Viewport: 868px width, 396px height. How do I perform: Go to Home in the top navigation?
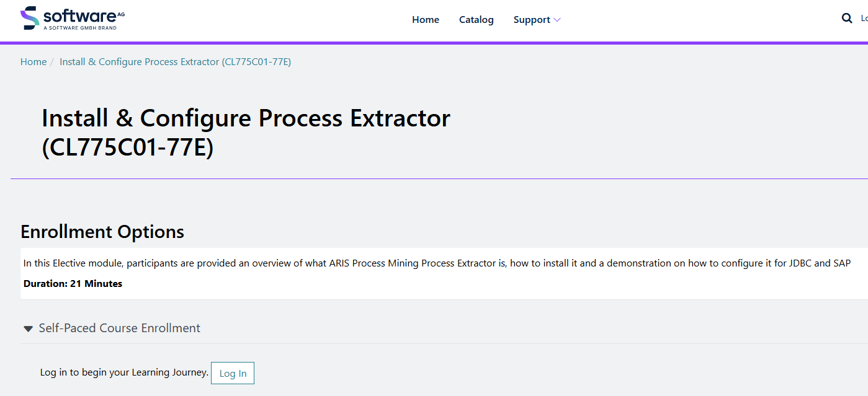[426, 20]
